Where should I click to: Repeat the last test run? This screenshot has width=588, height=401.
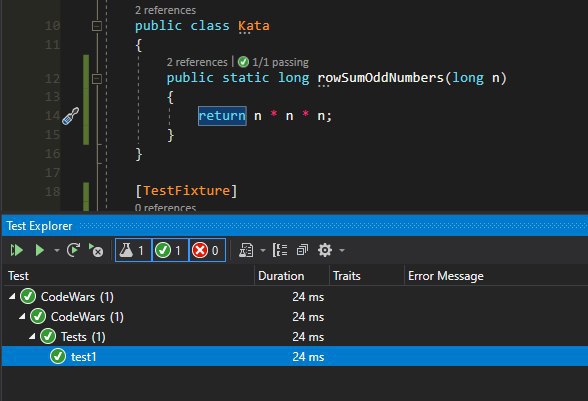point(74,250)
